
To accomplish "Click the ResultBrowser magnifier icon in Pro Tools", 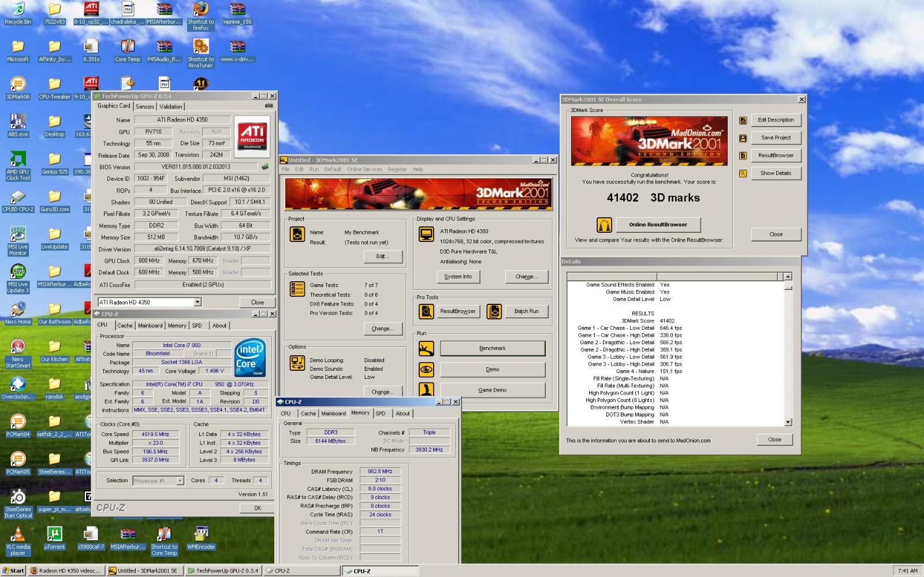I will [426, 311].
